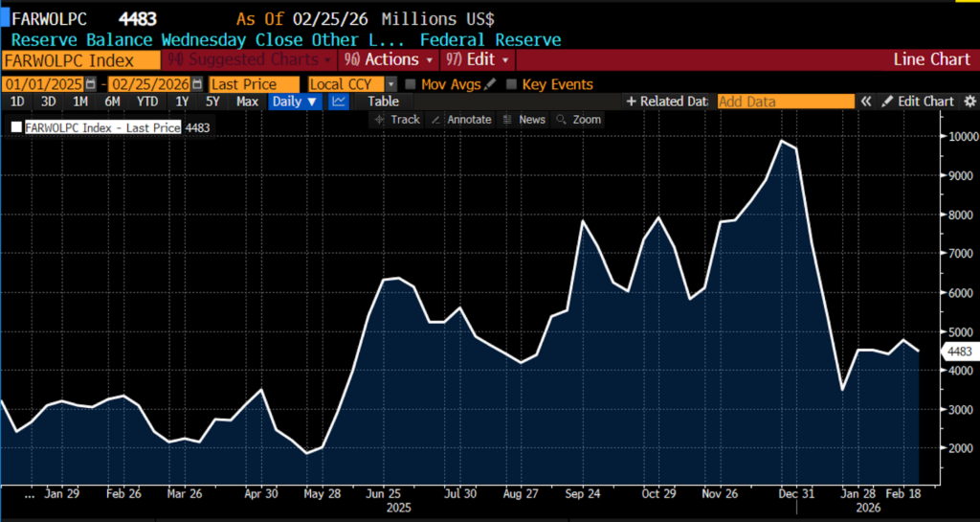Click the Edit Chart button

point(918,102)
